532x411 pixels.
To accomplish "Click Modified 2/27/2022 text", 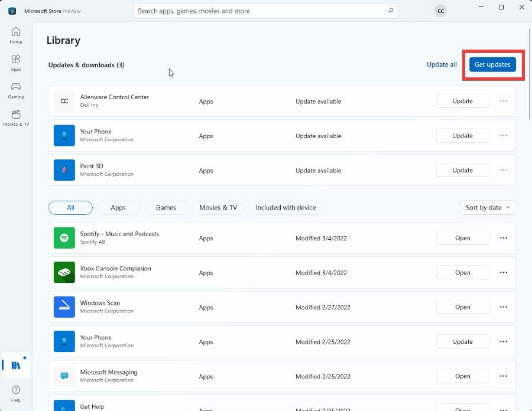I will pos(323,307).
